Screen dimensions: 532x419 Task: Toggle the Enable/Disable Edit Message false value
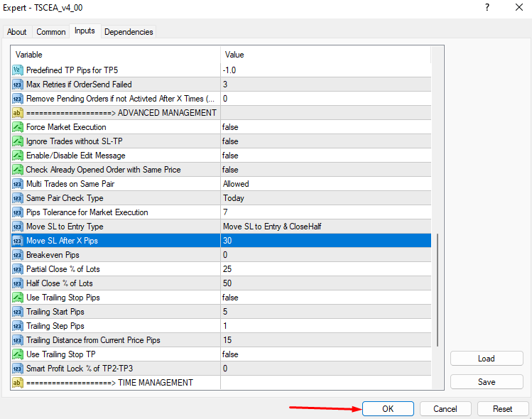(x=325, y=156)
